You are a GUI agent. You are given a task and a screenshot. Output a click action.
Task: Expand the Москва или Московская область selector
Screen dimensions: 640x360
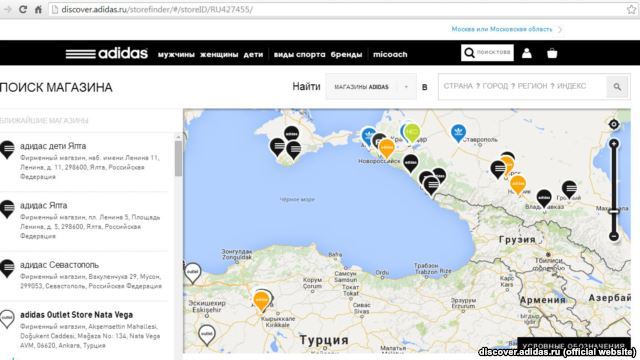point(506,29)
